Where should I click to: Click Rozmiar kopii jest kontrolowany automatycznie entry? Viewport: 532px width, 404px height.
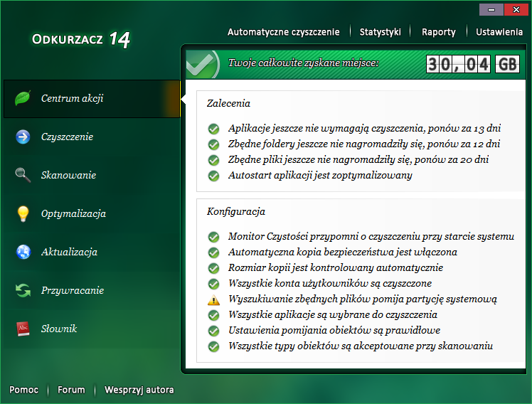click(336, 267)
